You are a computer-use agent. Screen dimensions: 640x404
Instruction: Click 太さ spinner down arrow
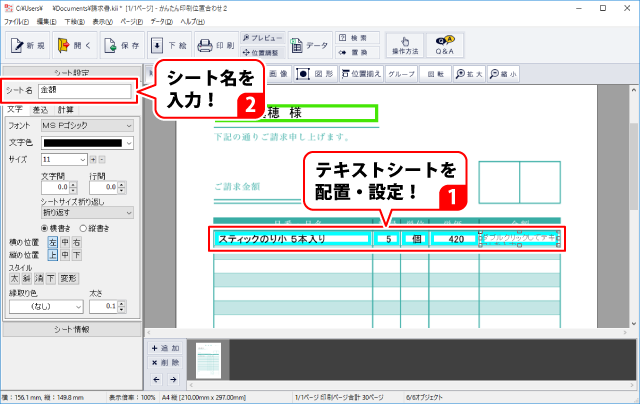tap(122, 310)
